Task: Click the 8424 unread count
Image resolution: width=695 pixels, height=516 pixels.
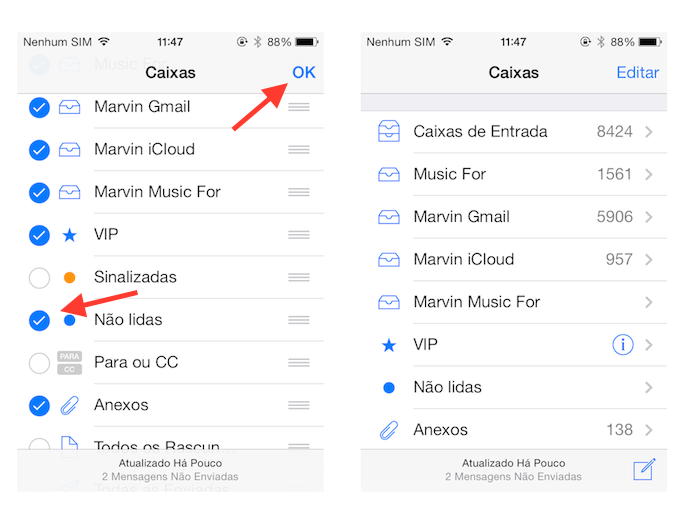Action: (x=614, y=131)
